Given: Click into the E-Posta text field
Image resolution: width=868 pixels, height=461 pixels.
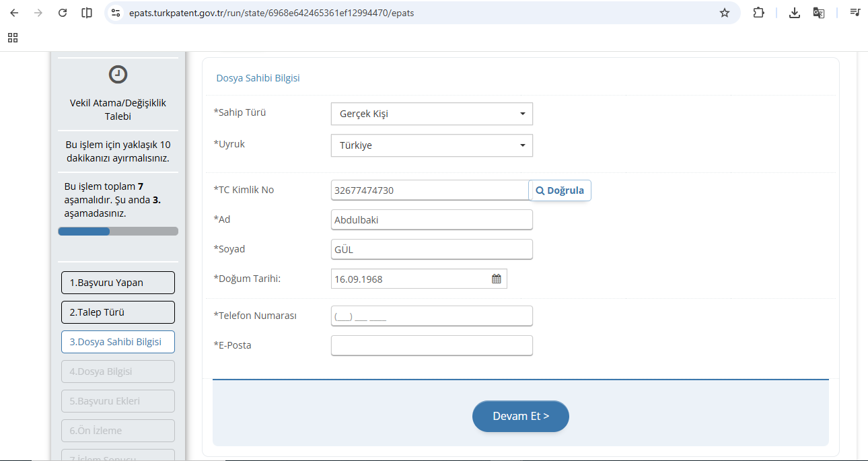Looking at the screenshot, I should [x=431, y=345].
